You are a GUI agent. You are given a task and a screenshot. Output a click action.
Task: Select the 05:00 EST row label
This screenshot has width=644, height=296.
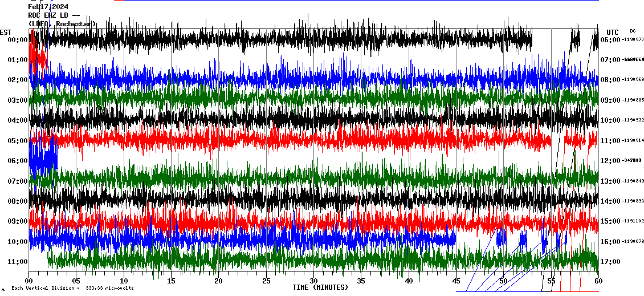(17, 141)
